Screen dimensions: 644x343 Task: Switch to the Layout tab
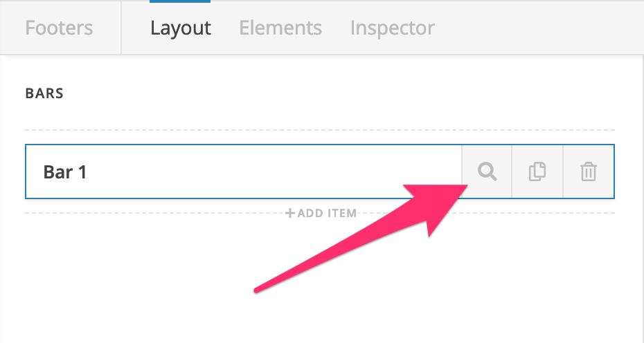coord(180,28)
